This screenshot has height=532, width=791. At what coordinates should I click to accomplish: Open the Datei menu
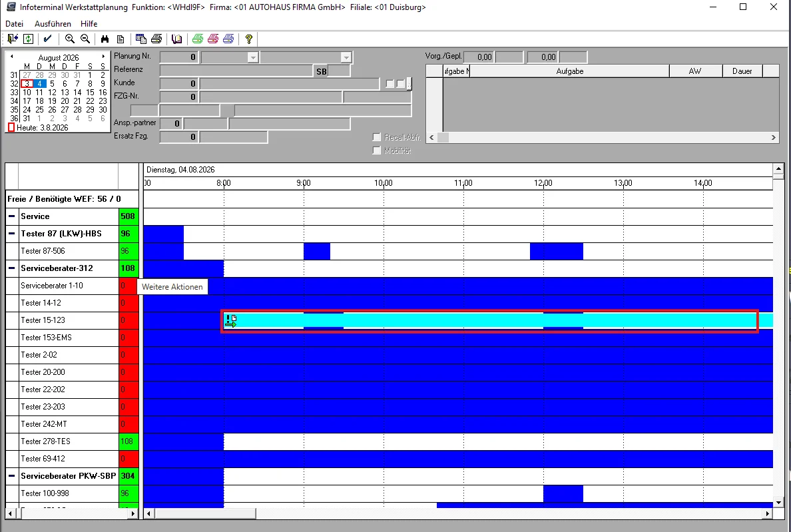pos(14,24)
